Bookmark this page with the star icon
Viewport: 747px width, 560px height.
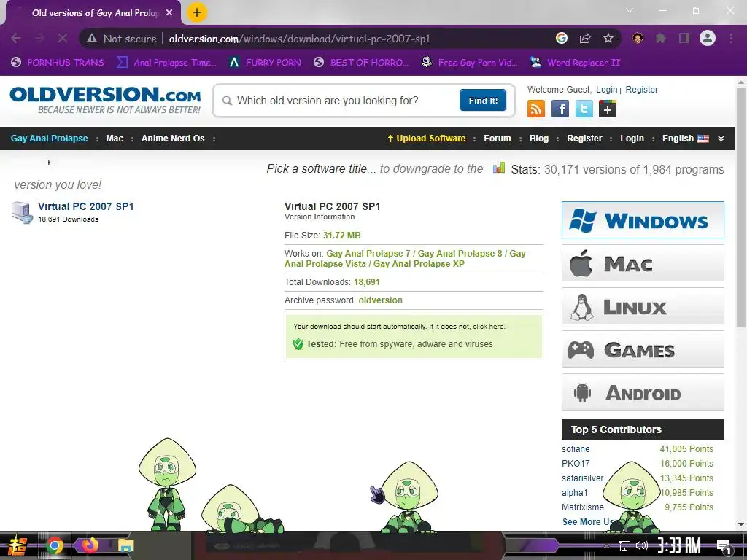coord(608,38)
